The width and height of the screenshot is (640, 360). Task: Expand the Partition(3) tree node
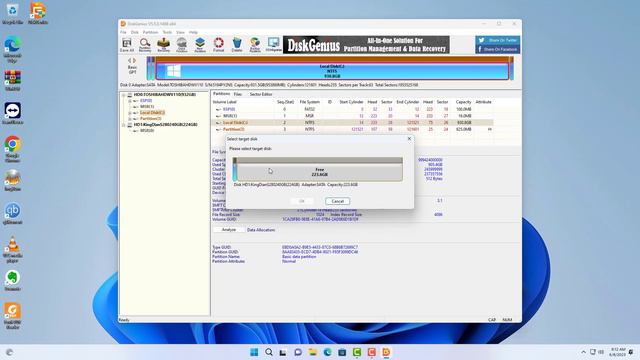(130, 119)
